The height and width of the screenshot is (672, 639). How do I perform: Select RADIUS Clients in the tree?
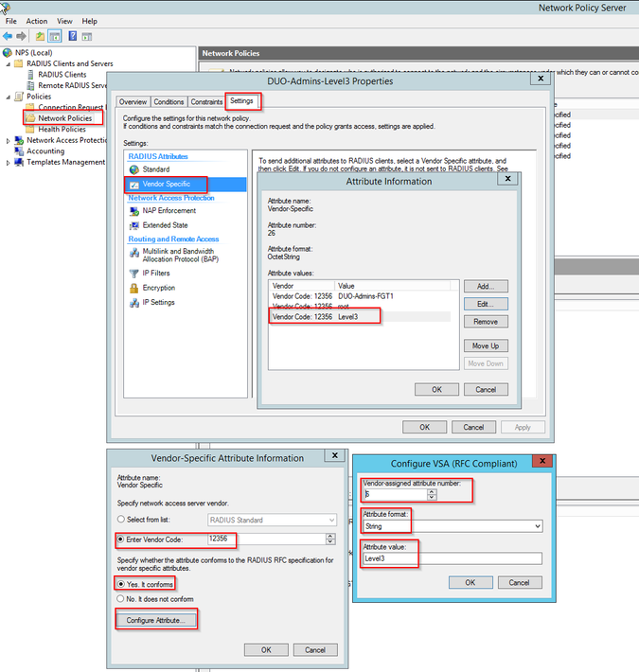tap(62, 75)
